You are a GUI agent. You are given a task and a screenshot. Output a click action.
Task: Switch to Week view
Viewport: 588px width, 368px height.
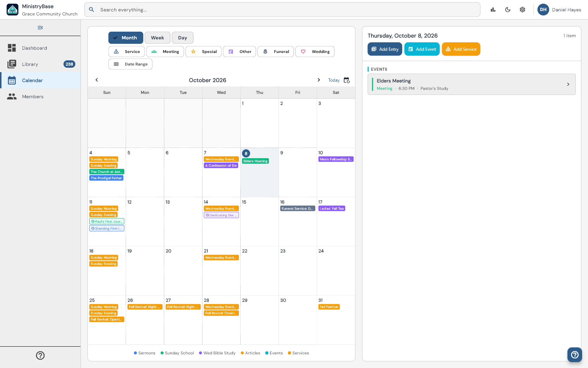157,38
